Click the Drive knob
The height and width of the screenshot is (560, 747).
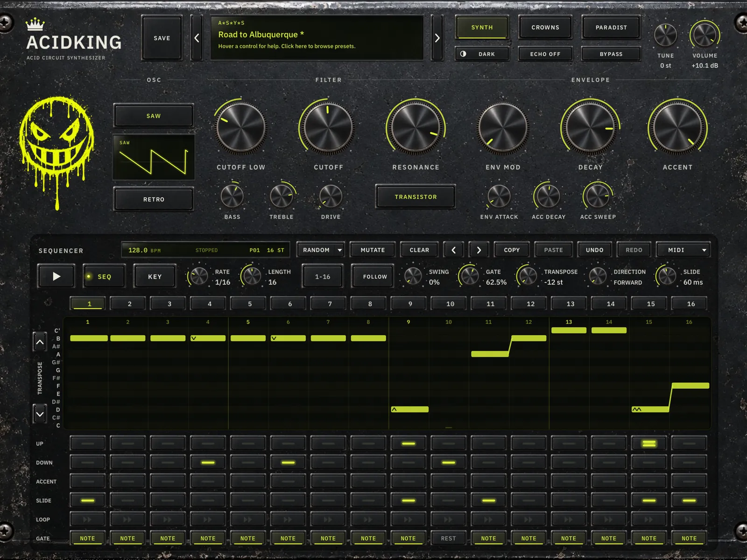[331, 196]
